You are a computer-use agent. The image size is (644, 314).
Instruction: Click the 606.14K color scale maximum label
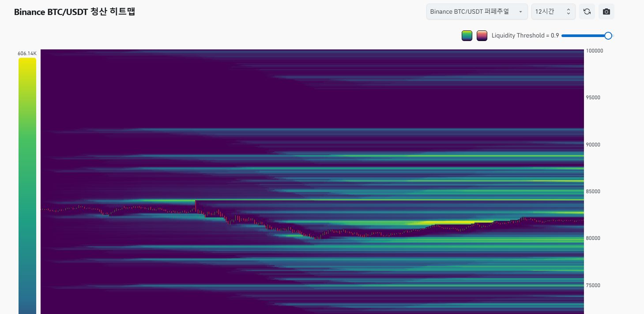click(x=27, y=53)
